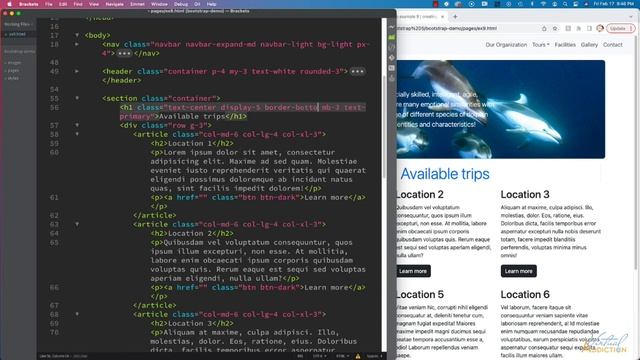Collapse the article on line 63
The image size is (640, 360).
tap(77, 224)
